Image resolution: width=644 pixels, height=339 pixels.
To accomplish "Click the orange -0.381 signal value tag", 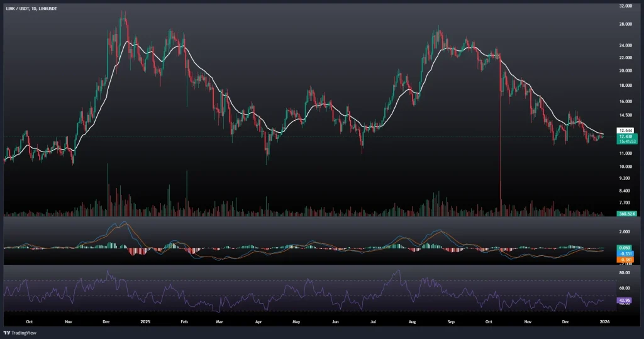I will 625,260.
